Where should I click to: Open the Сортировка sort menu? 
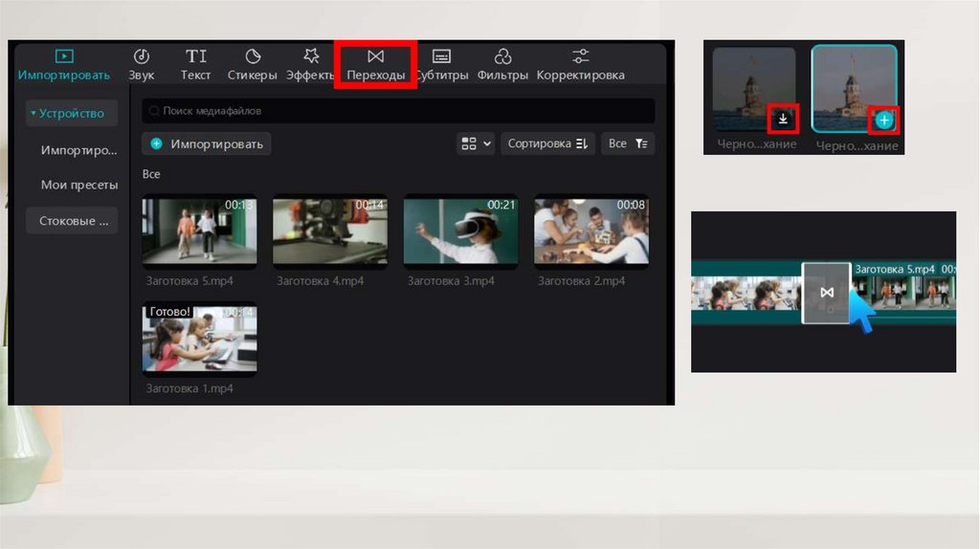pyautogui.click(x=547, y=143)
